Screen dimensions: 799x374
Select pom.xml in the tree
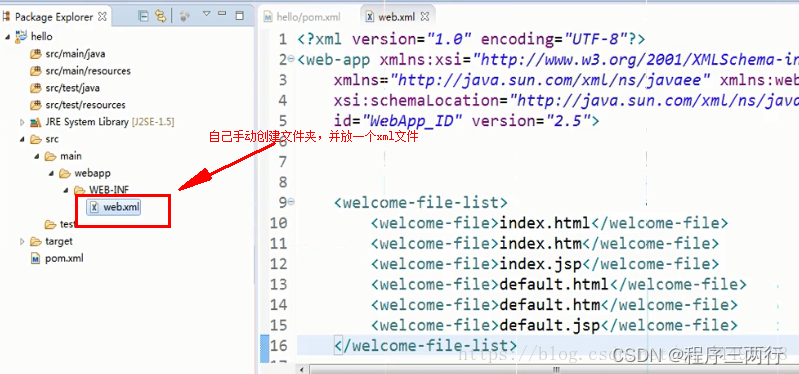[x=64, y=258]
